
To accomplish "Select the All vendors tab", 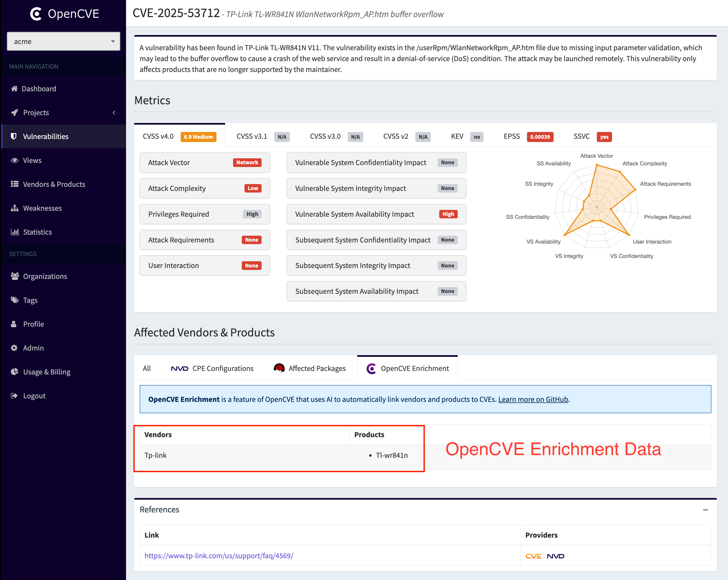I will tap(146, 368).
